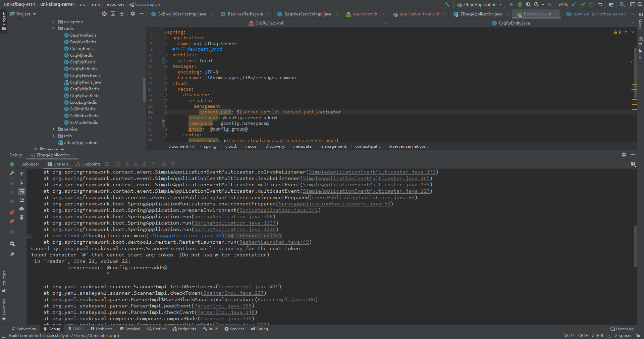Image resolution: width=644 pixels, height=339 pixels.
Task: Click the 9 warnings indicator in editor
Action: tap(617, 32)
